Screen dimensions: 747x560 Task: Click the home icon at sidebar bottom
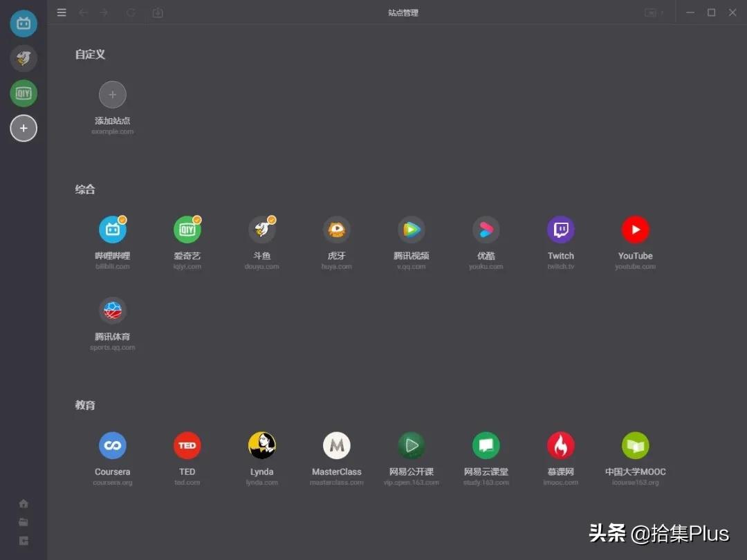(x=24, y=503)
